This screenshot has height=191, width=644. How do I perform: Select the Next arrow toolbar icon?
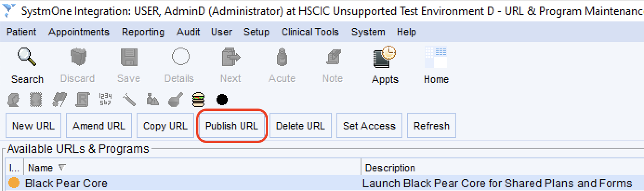coord(230,57)
